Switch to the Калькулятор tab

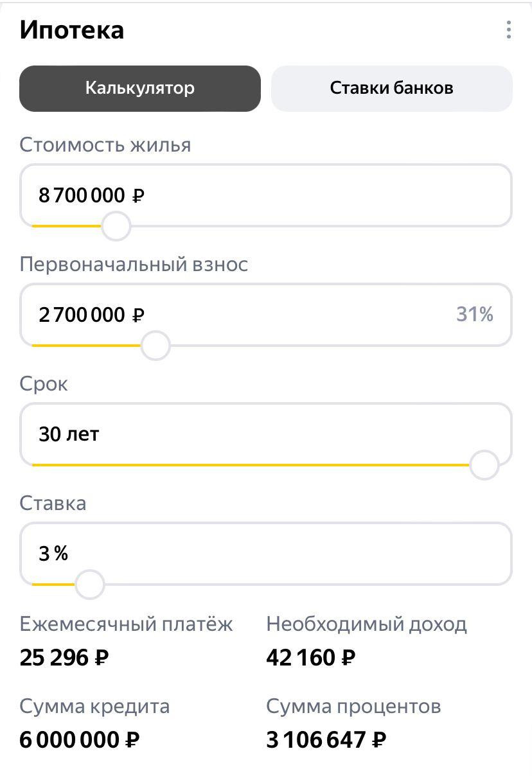tap(140, 88)
